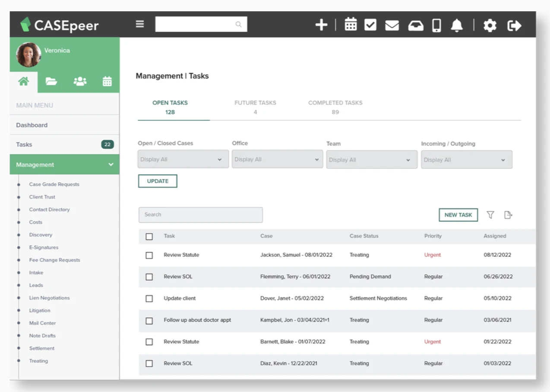The height and width of the screenshot is (392, 550).
Task: Open the Team dropdown
Action: [372, 159]
